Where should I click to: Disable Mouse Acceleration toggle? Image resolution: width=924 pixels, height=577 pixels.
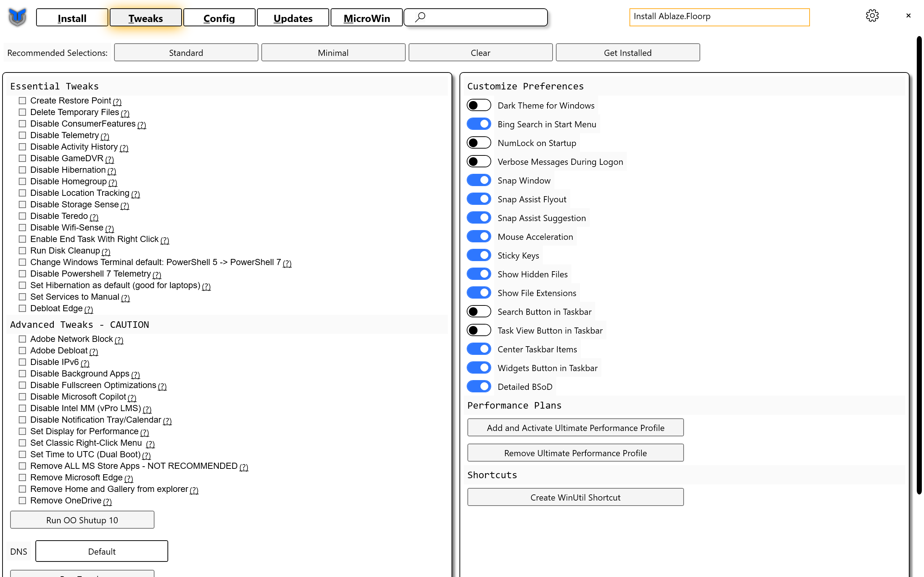[479, 236]
